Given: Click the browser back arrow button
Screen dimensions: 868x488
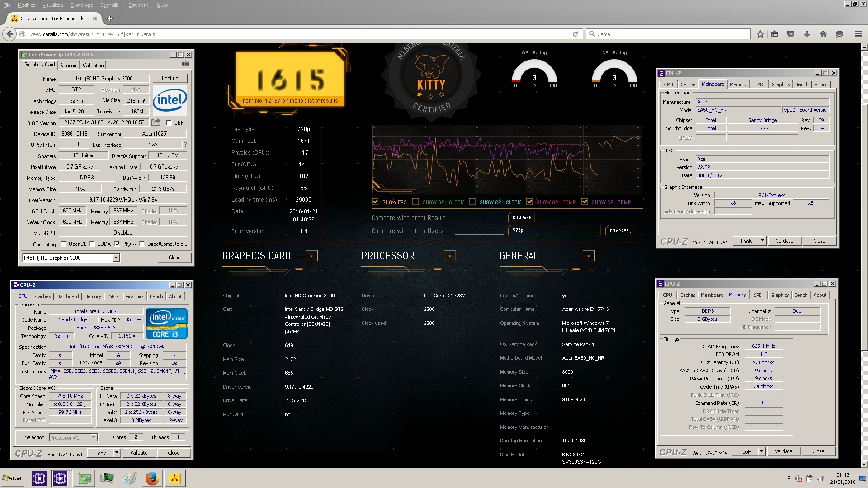Looking at the screenshot, I should [x=9, y=34].
